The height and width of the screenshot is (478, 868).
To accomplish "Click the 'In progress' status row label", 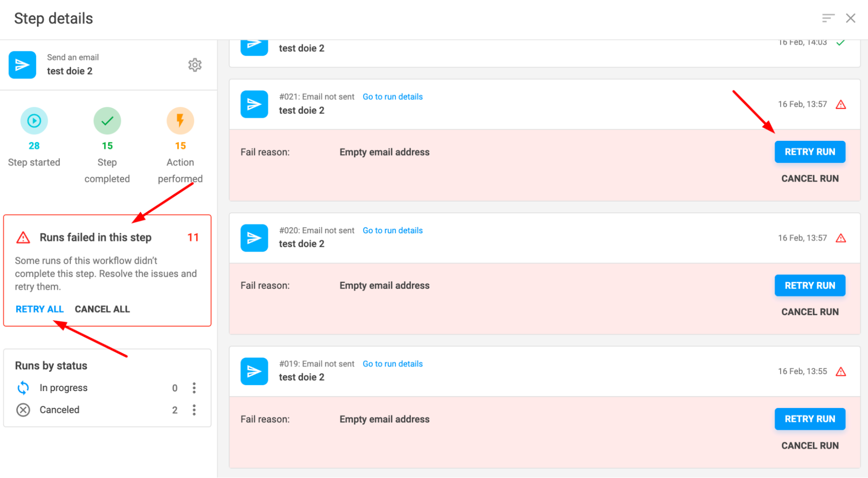I will pos(63,388).
